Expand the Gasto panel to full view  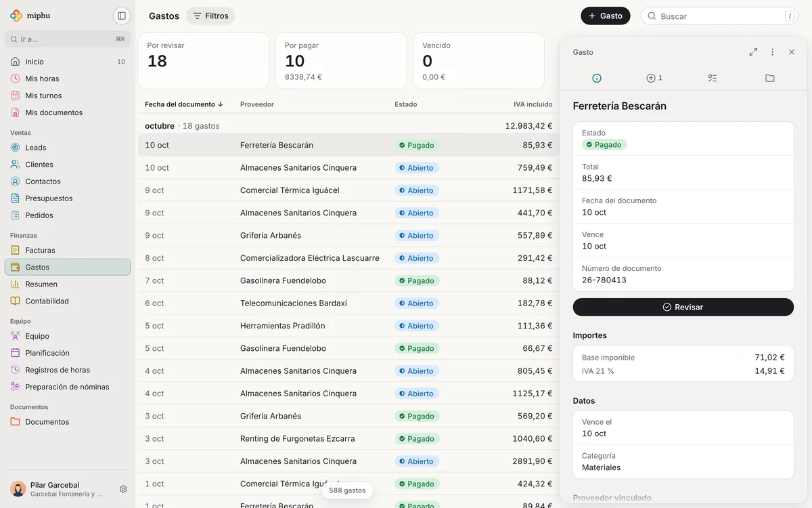tap(753, 52)
